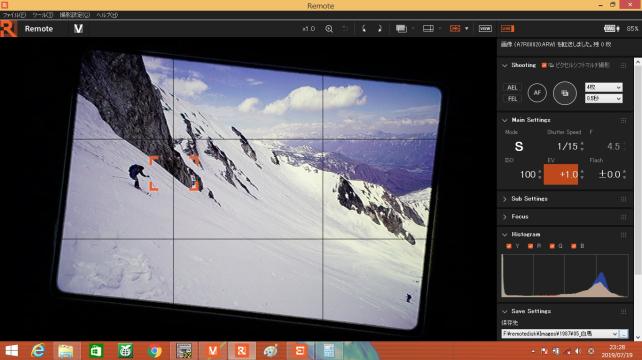This screenshot has height=360, width=642.
Task: Adjust ISO 100 stepper arrows
Action: 540,174
